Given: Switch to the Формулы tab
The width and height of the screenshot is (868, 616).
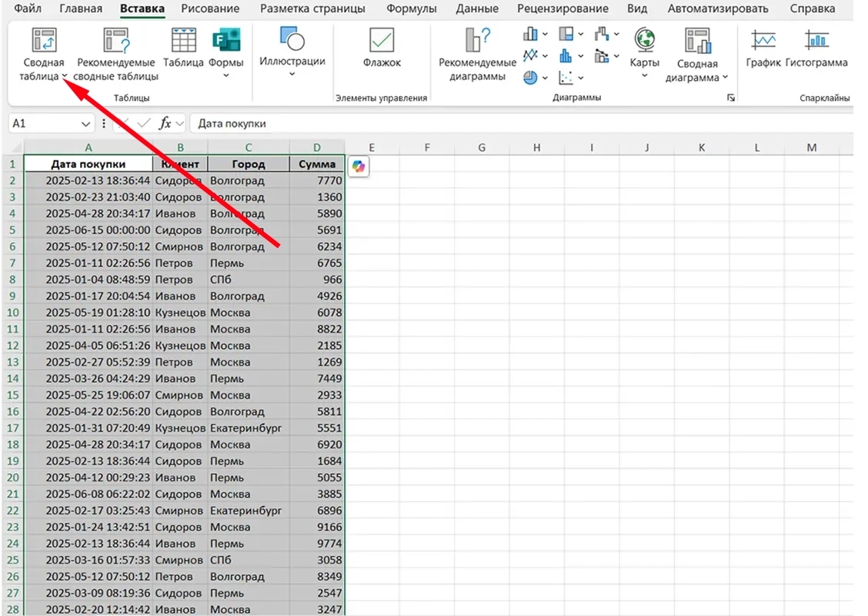Looking at the screenshot, I should [411, 9].
